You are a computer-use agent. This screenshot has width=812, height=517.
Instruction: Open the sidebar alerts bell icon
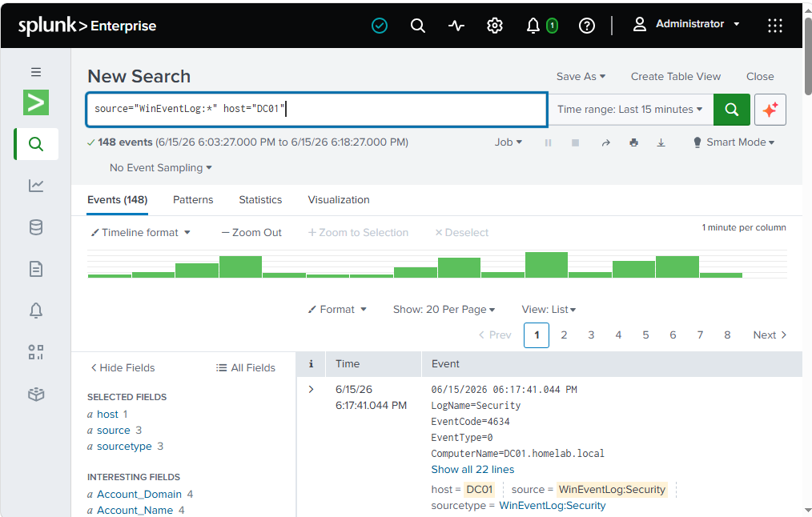36,310
